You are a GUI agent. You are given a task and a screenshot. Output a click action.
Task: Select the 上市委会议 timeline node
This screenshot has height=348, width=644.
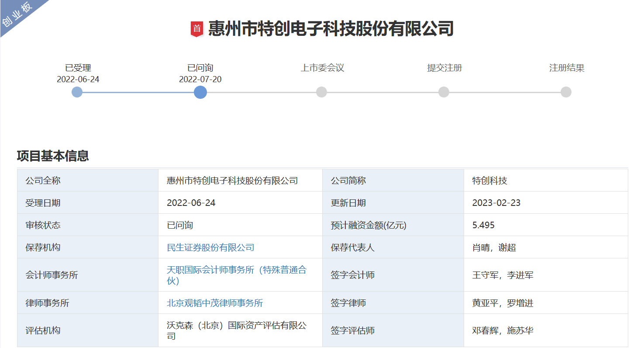(x=321, y=92)
